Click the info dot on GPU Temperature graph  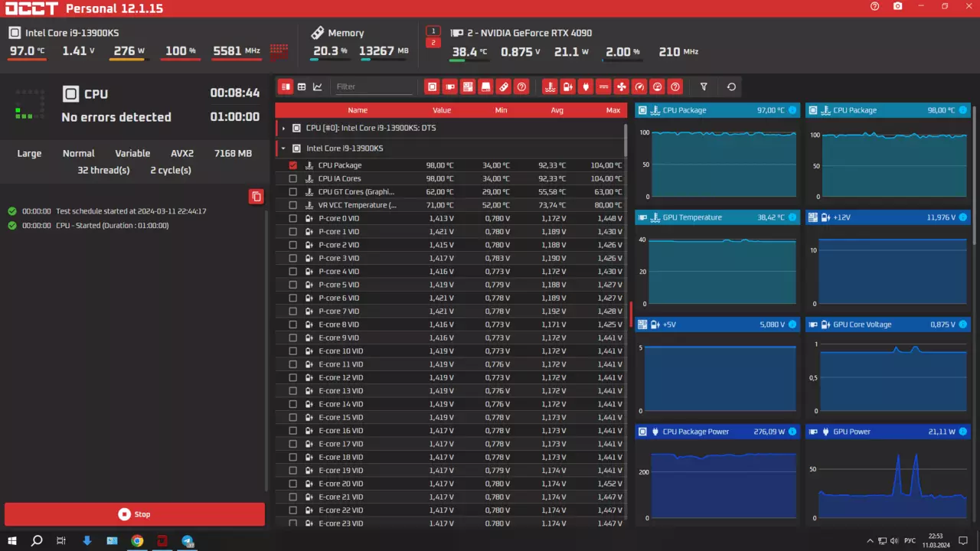click(x=792, y=217)
